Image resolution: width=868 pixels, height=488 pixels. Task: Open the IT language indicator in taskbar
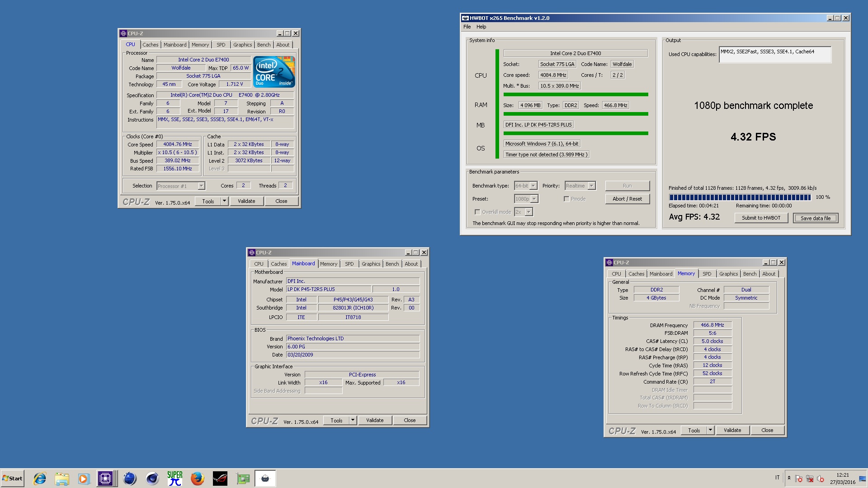[778, 478]
